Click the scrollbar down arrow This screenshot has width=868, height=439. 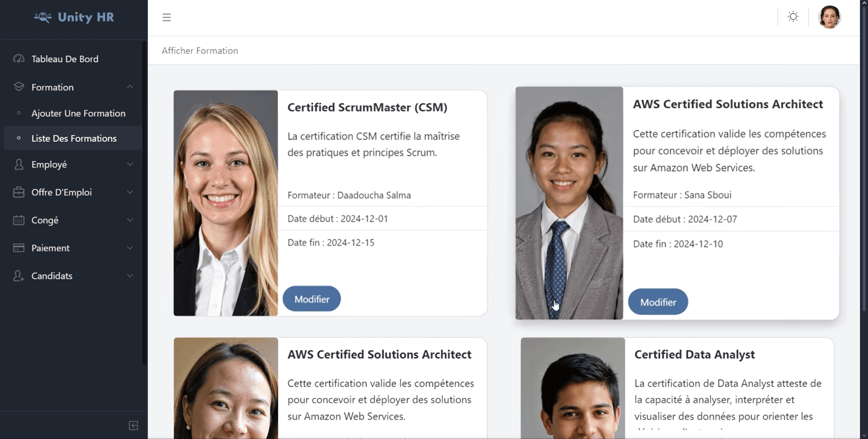click(x=864, y=435)
